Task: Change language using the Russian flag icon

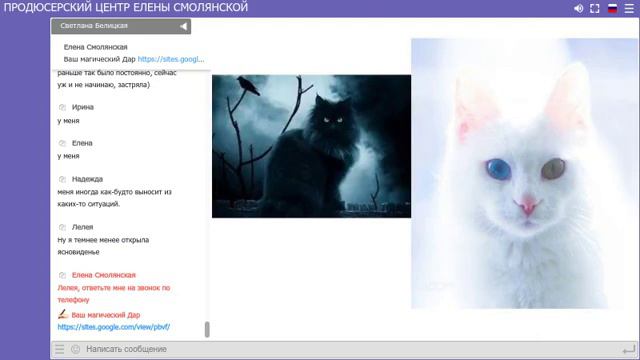Action: [612, 8]
